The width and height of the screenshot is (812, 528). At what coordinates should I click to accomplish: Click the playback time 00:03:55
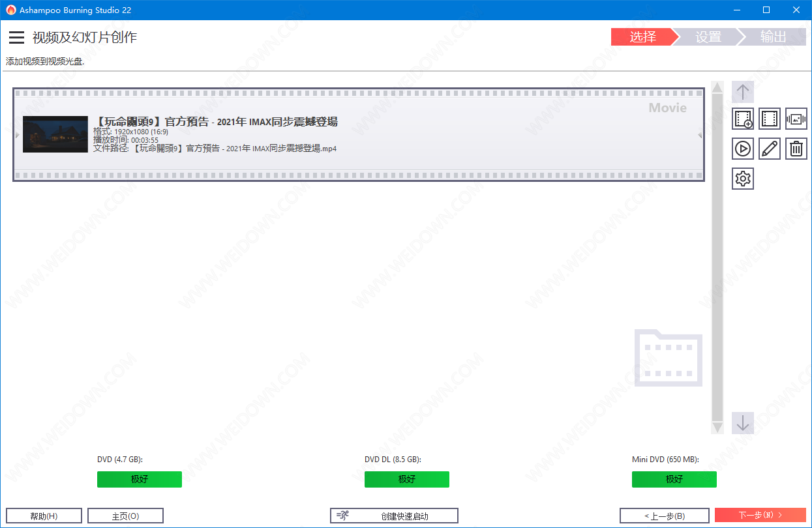145,140
